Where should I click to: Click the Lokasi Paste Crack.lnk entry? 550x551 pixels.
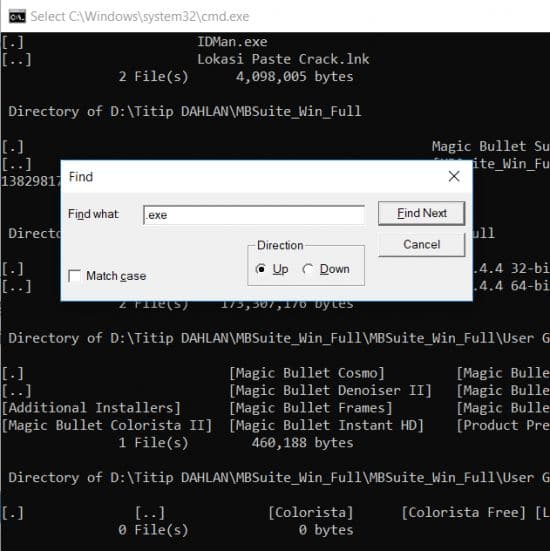click(283, 59)
